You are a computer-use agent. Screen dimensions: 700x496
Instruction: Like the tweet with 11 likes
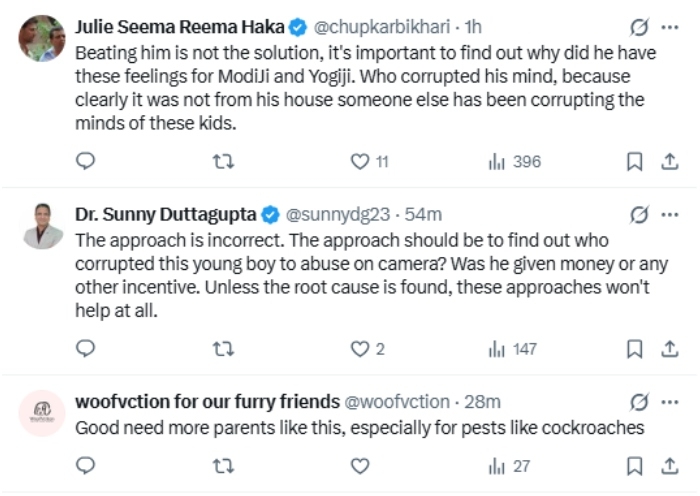[369, 161]
